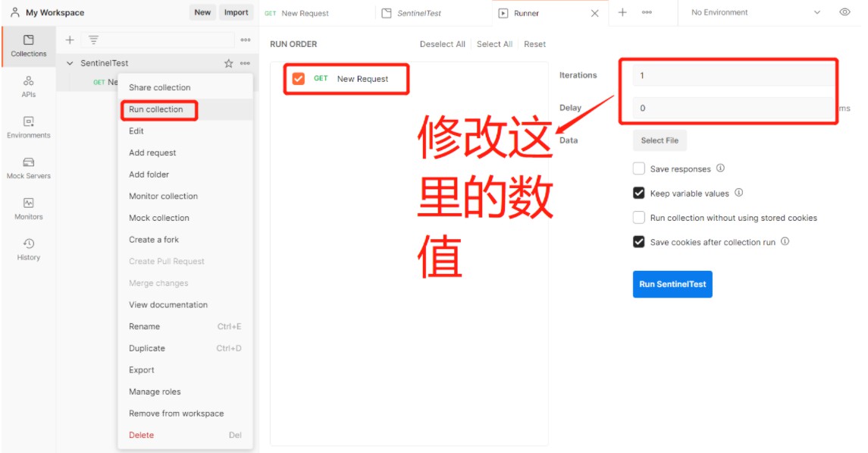Viewport: 868px width, 453px height.
Task: Click Deselect All in run order
Action: coord(442,44)
